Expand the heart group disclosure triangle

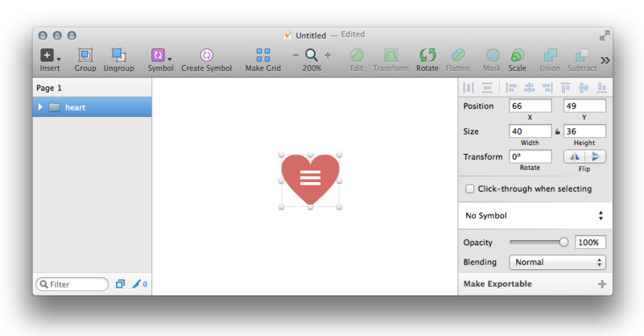click(x=40, y=107)
